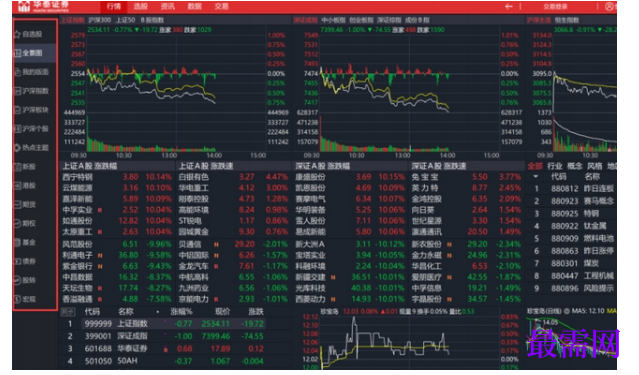
Task: Click the back arrow in title bar
Action: pyautogui.click(x=509, y=7)
